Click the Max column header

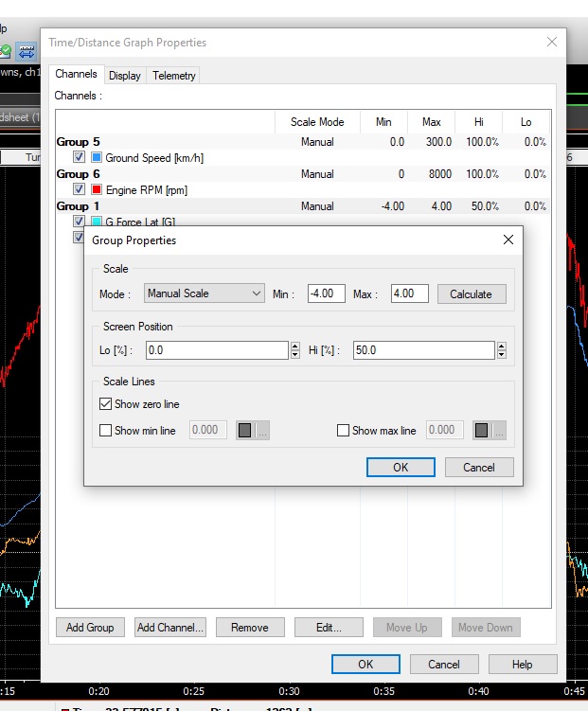point(431,122)
